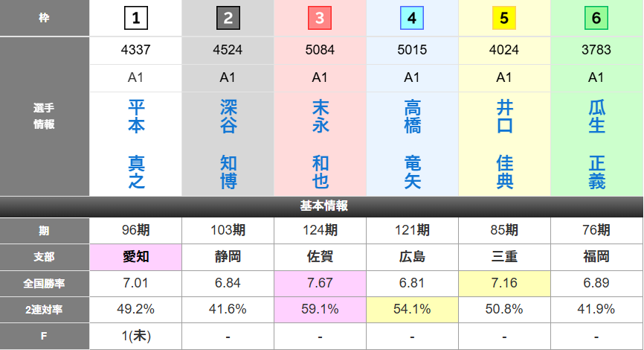The height and width of the screenshot is (350, 644).
Task: Click the white lane 1 number badge
Action: pos(135,18)
